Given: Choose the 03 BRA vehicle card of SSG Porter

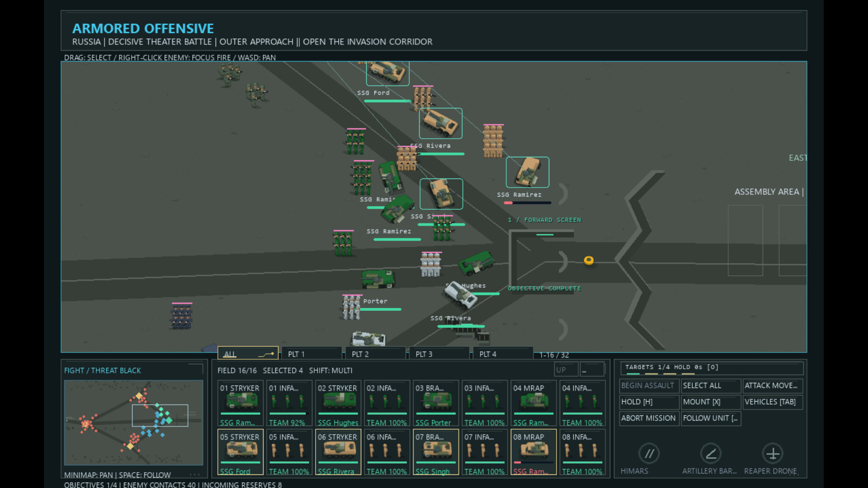Looking at the screenshot, I should 435,404.
